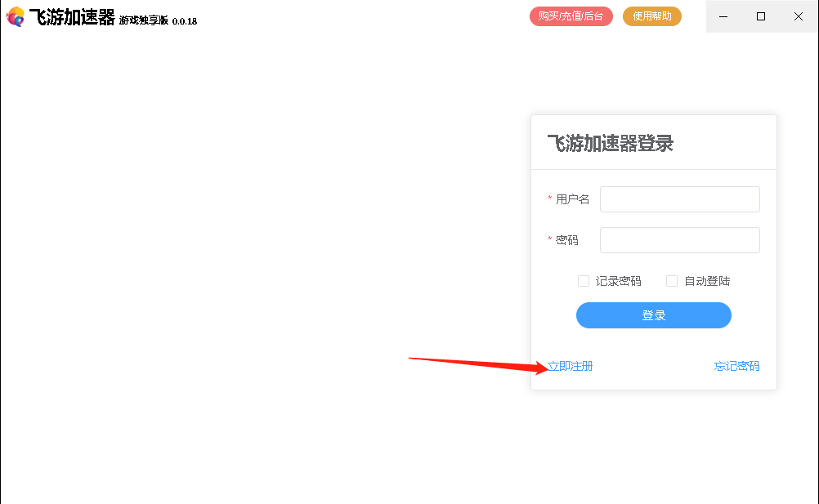The height and width of the screenshot is (504, 819).
Task: Click the 飞游加速器登录 heading text
Action: point(610,143)
